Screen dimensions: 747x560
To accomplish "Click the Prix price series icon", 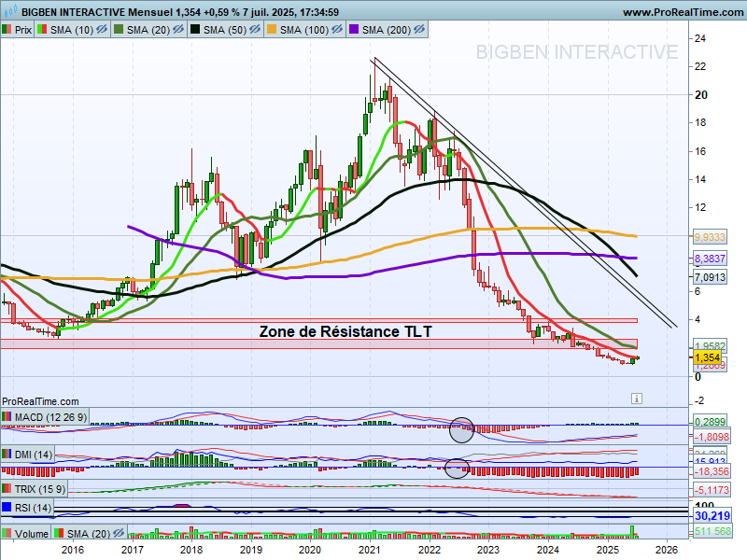I will point(8,28).
